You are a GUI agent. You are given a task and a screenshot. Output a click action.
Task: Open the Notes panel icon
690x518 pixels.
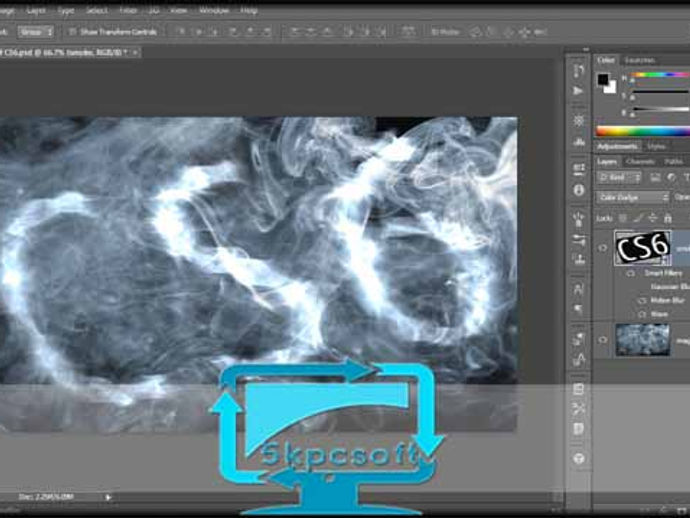[x=579, y=429]
